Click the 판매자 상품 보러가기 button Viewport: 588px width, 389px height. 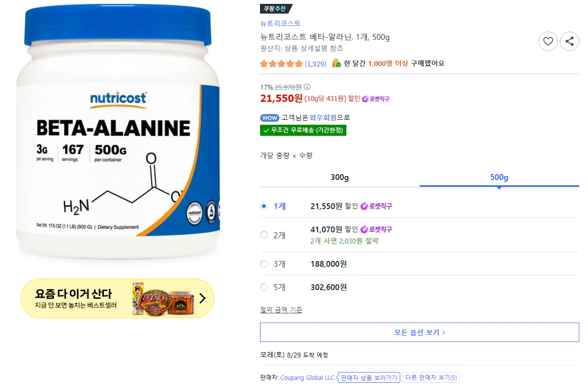point(369,378)
